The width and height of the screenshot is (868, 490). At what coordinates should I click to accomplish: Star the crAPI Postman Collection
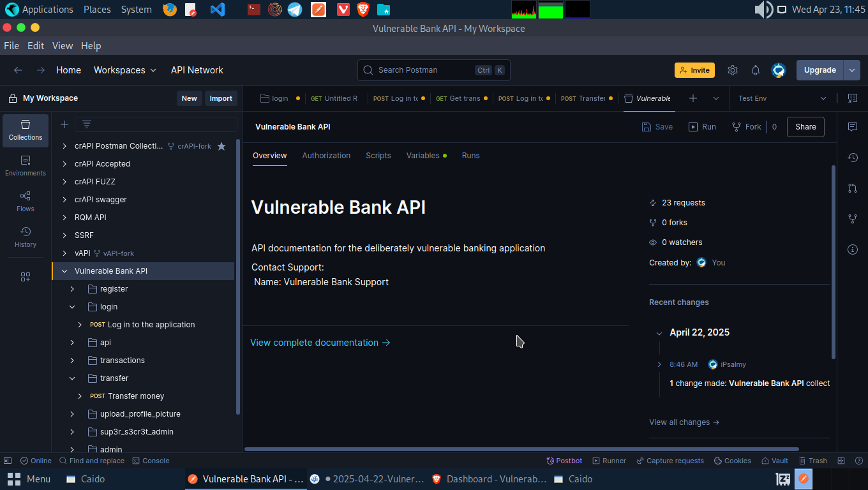coord(221,146)
